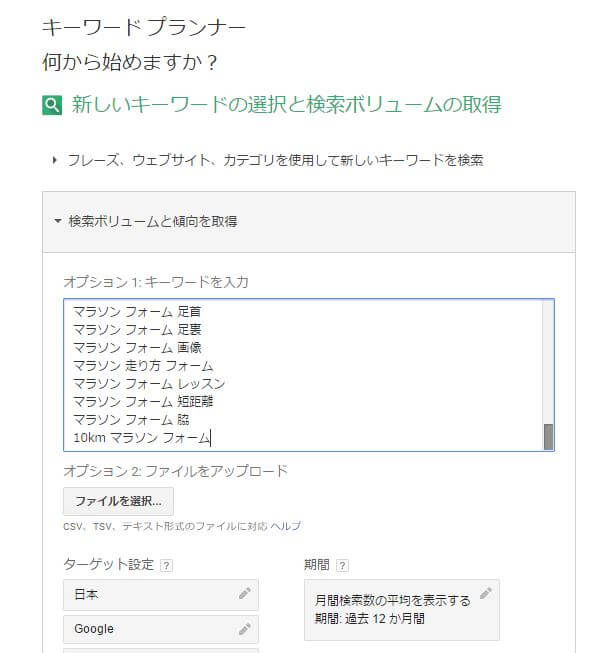The width and height of the screenshot is (616, 653).
Task: Select the 日本 location setting field
Action: coord(161,594)
